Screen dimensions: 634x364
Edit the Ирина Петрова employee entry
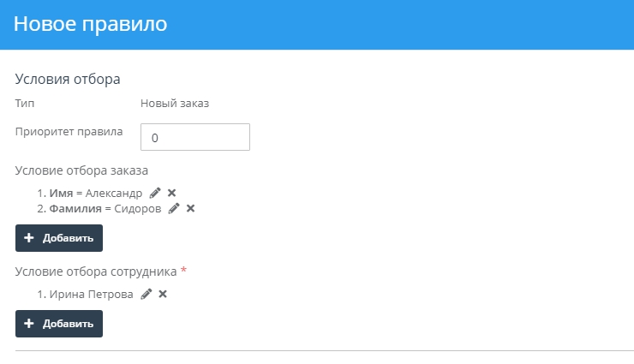coord(147,294)
